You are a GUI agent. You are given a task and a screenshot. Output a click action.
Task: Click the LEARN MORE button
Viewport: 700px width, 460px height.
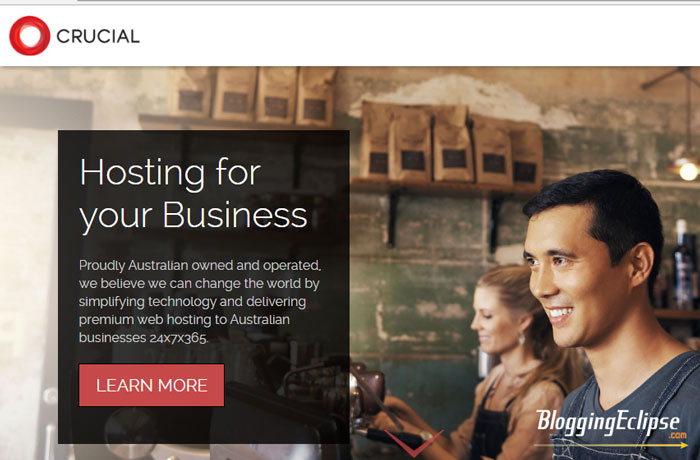151,385
